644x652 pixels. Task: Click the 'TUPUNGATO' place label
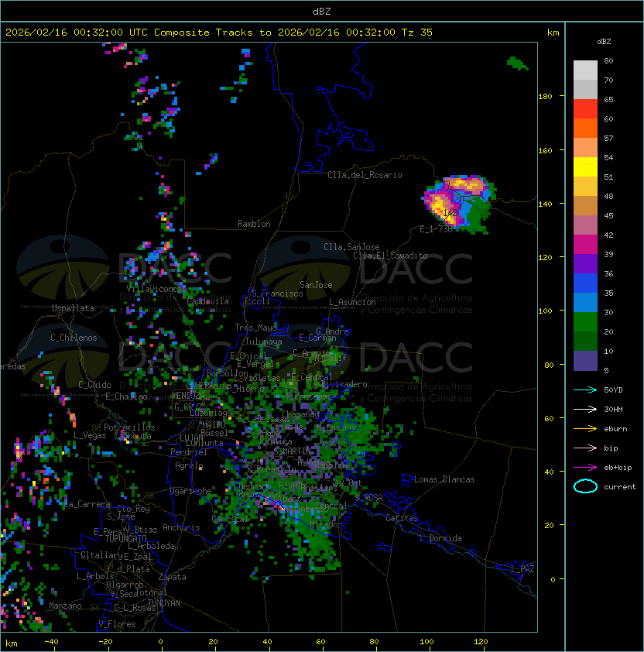[x=125, y=538]
